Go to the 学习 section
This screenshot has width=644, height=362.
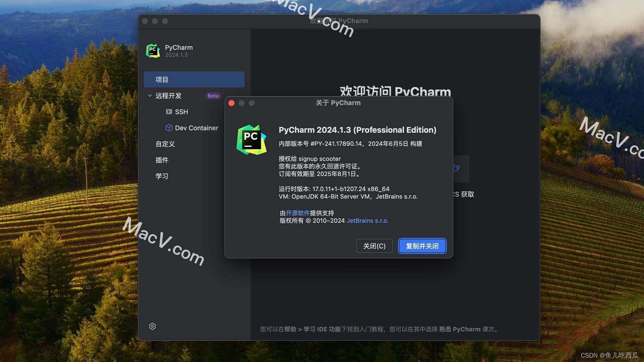162,176
